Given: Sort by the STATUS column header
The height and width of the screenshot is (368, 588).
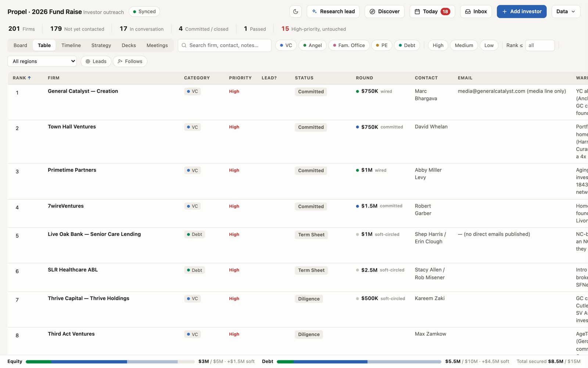Looking at the screenshot, I should pyautogui.click(x=304, y=78).
